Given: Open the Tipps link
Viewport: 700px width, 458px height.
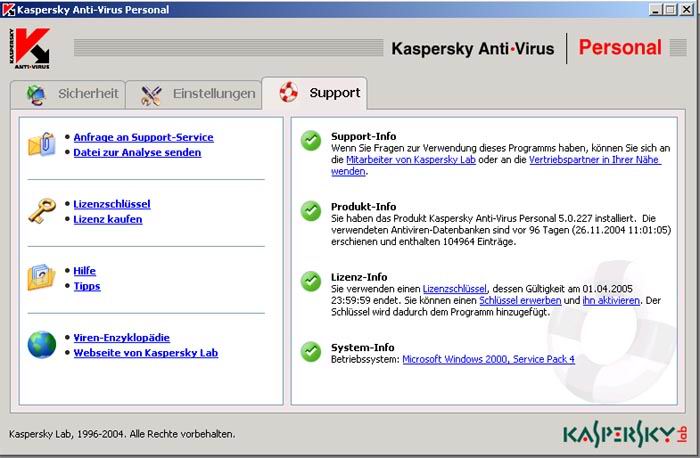Looking at the screenshot, I should click(87, 286).
